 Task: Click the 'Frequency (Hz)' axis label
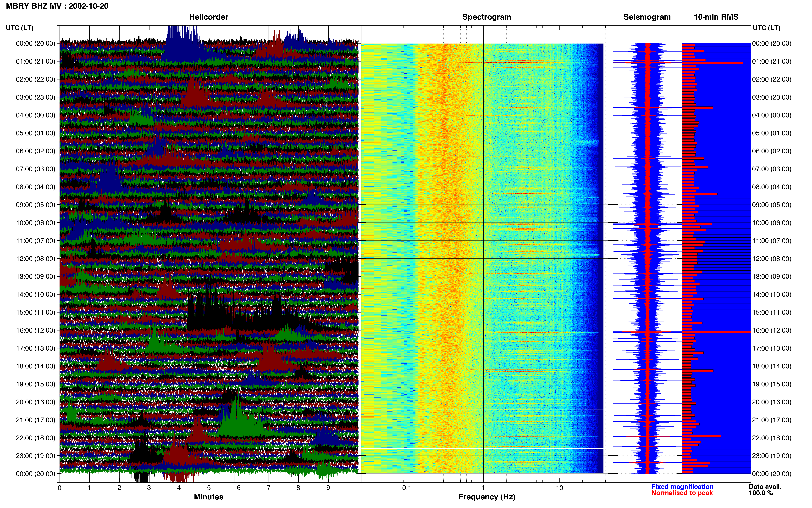(487, 497)
